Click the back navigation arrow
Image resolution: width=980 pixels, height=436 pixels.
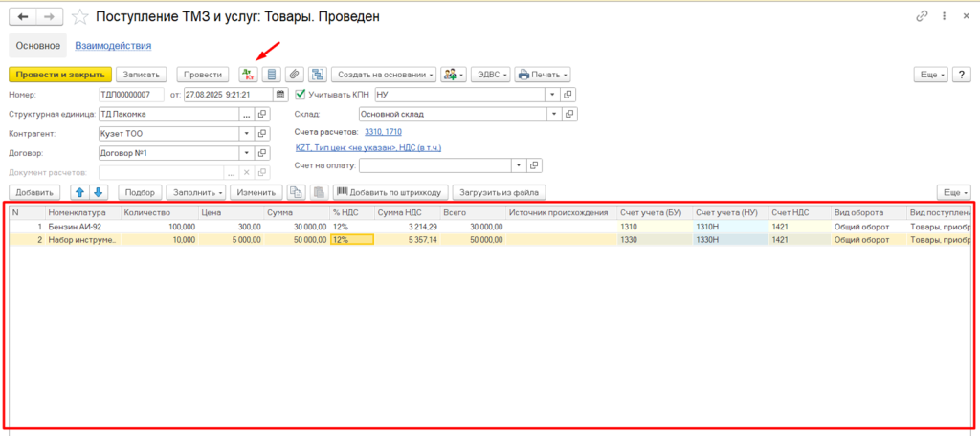point(22,17)
